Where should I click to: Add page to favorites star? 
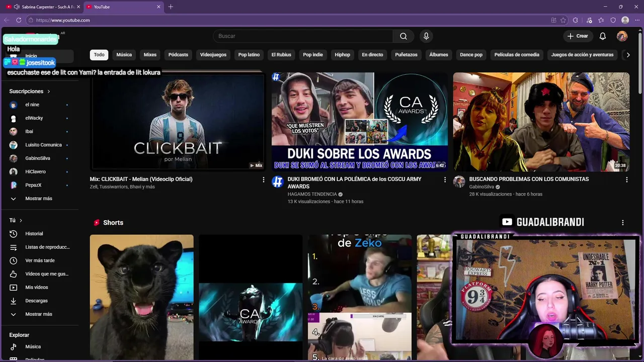(563, 20)
